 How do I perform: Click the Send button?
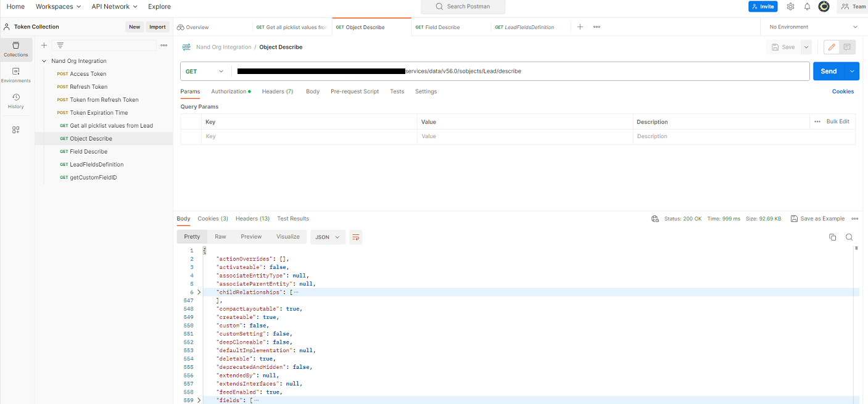[829, 71]
